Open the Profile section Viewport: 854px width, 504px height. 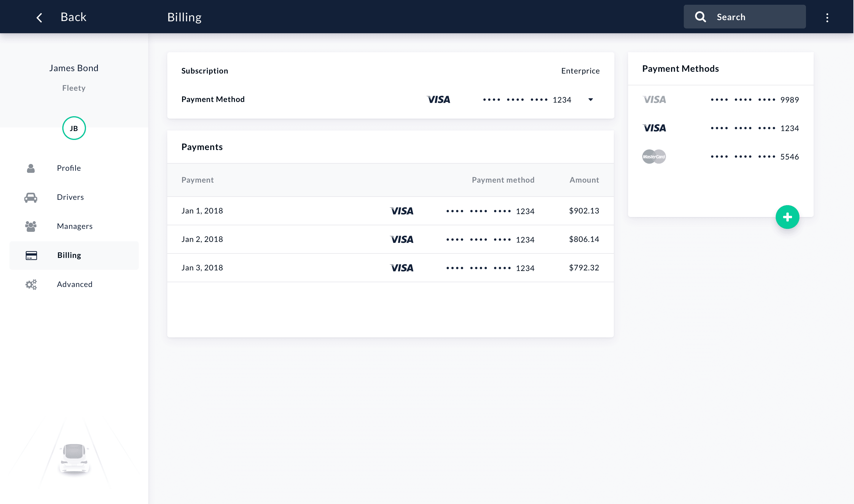coord(69,168)
